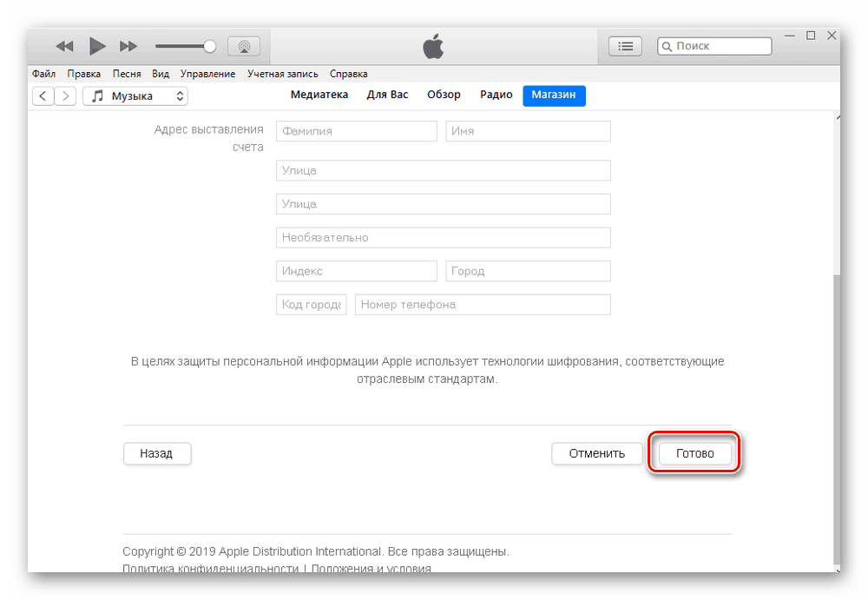The width and height of the screenshot is (868, 600).
Task: Click the Имя input field
Action: 528,131
